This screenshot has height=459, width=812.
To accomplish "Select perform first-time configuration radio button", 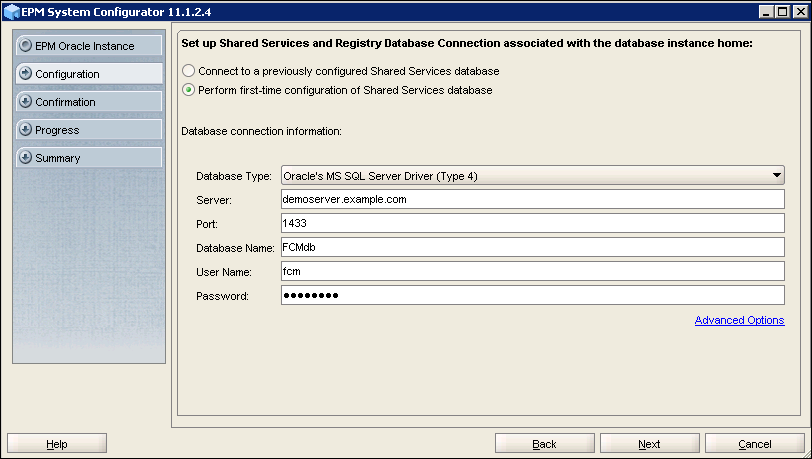I will pos(189,90).
